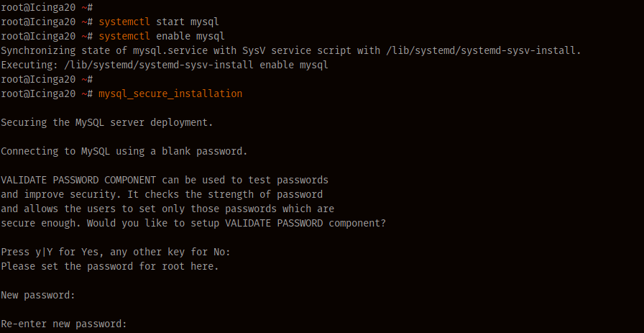Click the 'Please set the password for root here' line
644x333 pixels.
click(x=110, y=266)
